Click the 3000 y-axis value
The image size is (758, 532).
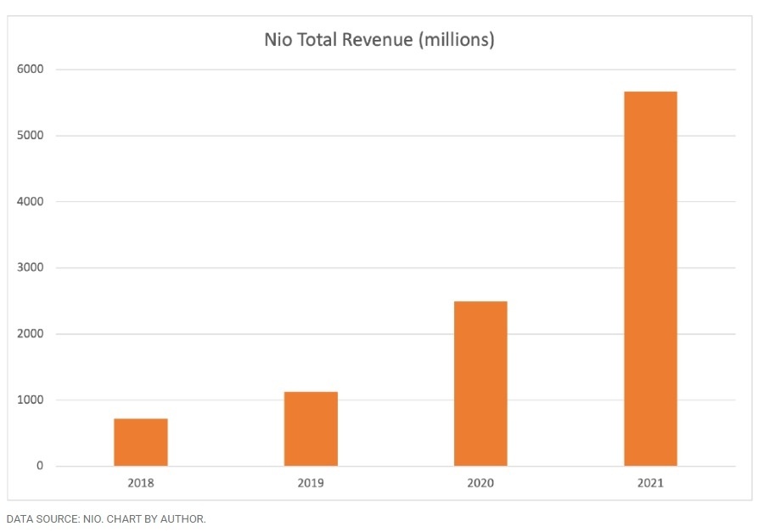click(30, 267)
